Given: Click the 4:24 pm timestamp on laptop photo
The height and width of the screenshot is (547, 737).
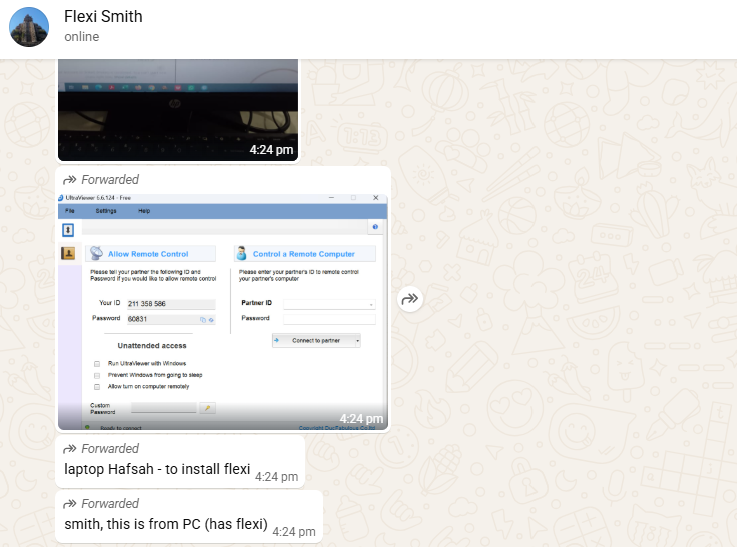Looking at the screenshot, I should tap(271, 150).
